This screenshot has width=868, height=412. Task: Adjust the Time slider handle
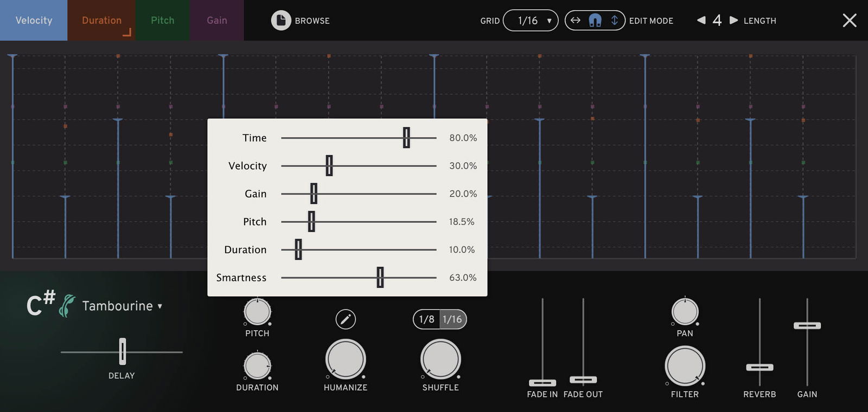tap(406, 138)
